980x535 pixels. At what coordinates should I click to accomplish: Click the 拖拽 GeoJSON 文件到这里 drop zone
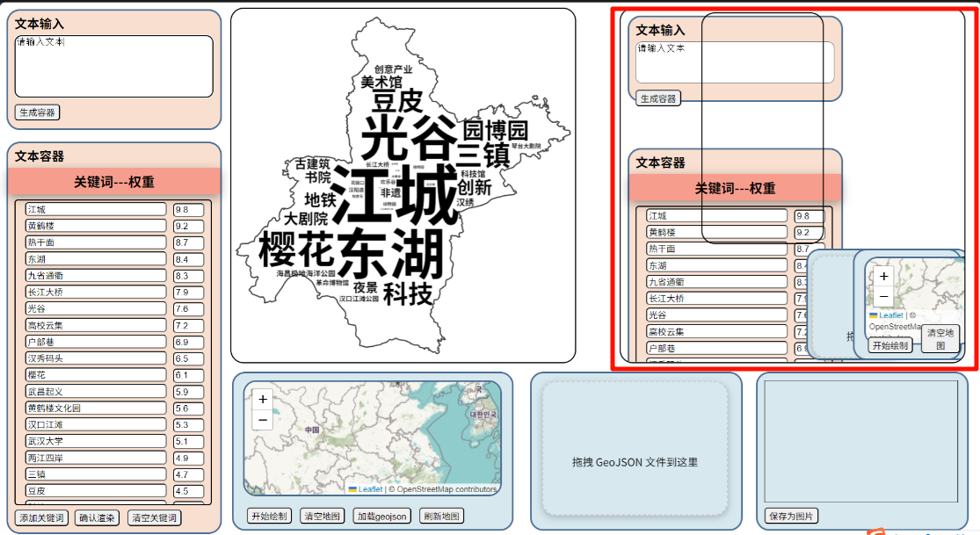pyautogui.click(x=635, y=449)
